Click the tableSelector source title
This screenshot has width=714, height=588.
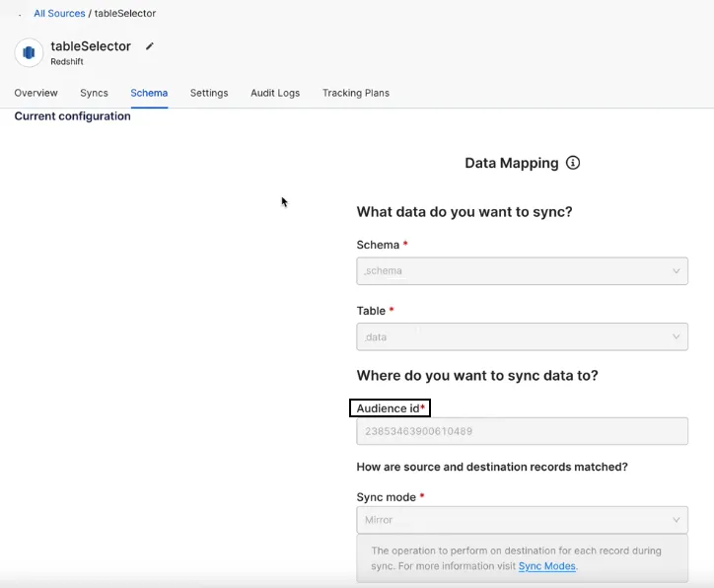91,46
